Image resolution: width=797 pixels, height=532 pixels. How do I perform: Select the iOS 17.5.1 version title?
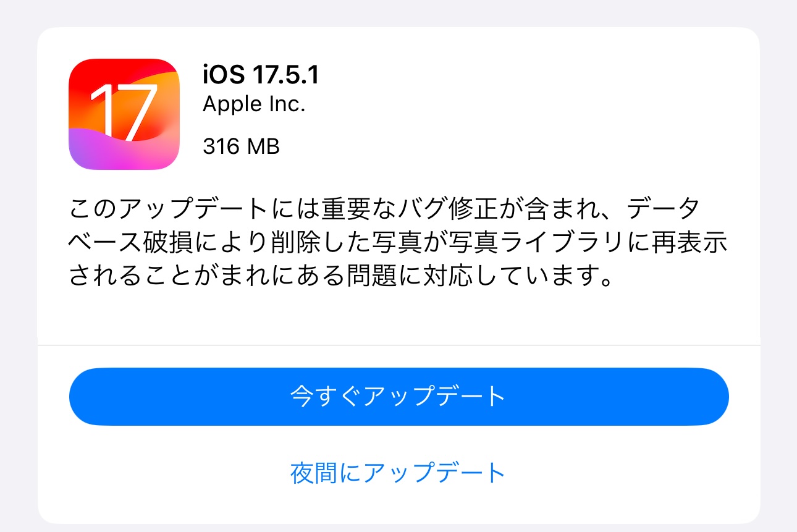261,75
